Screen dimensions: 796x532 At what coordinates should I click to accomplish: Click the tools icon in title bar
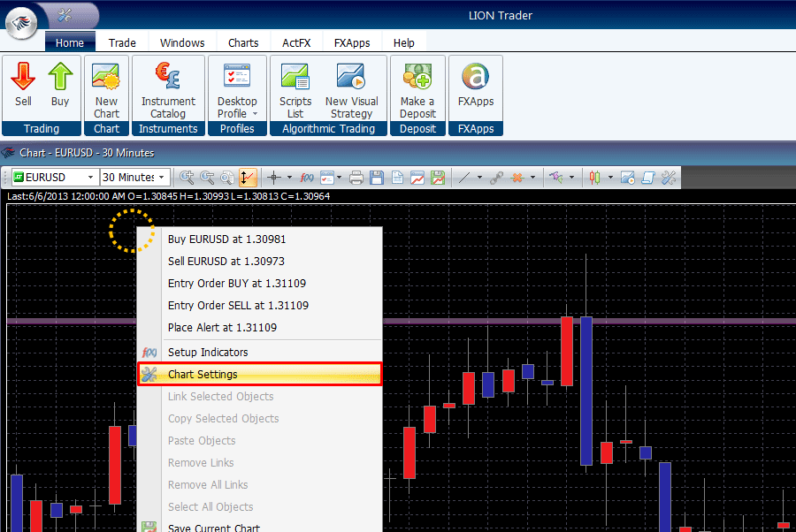[65, 15]
